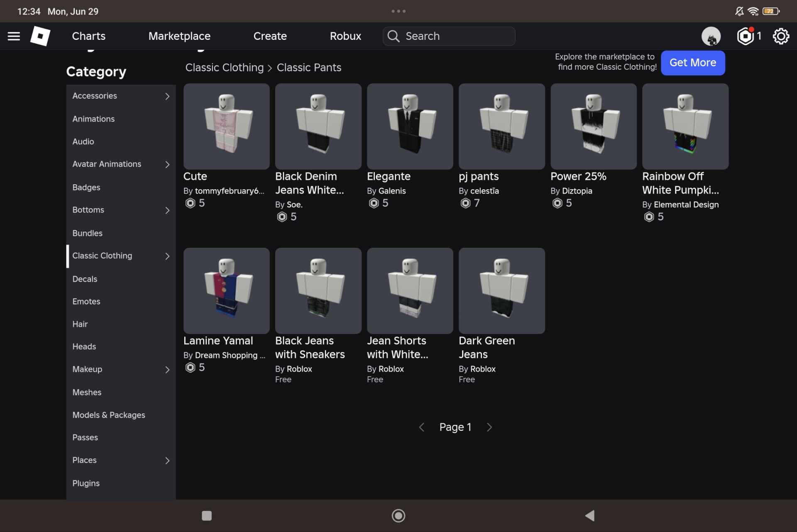Open the Black Denim Jeans White title
The width and height of the screenshot is (797, 532).
tap(310, 183)
